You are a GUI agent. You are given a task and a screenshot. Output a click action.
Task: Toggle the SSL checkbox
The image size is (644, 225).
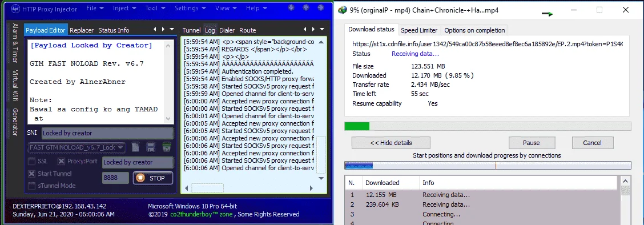pyautogui.click(x=31, y=162)
